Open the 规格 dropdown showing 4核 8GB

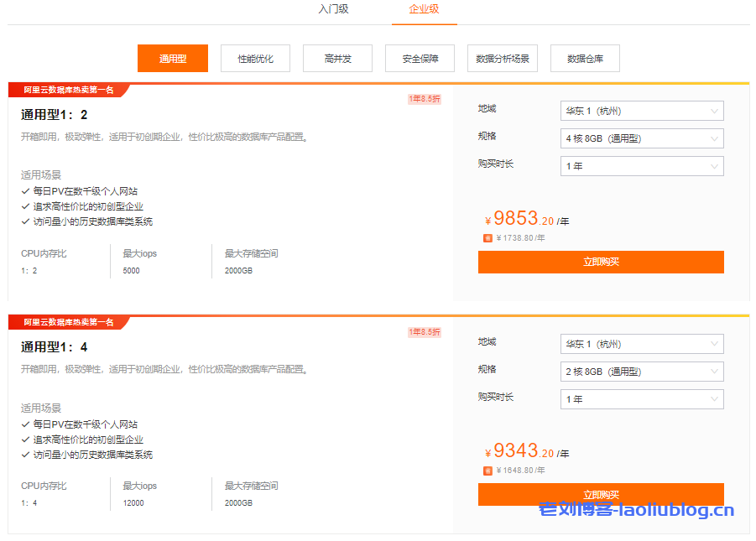[x=642, y=138]
